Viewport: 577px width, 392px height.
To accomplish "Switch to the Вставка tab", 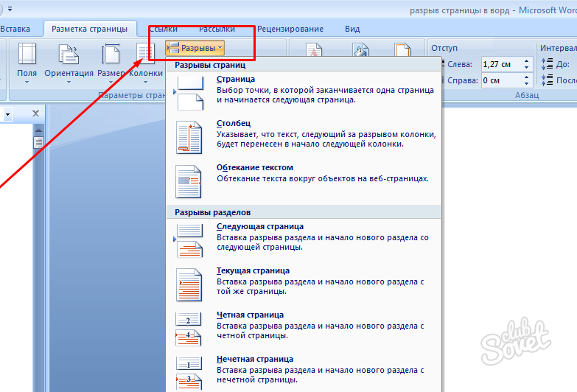I will click(x=15, y=29).
